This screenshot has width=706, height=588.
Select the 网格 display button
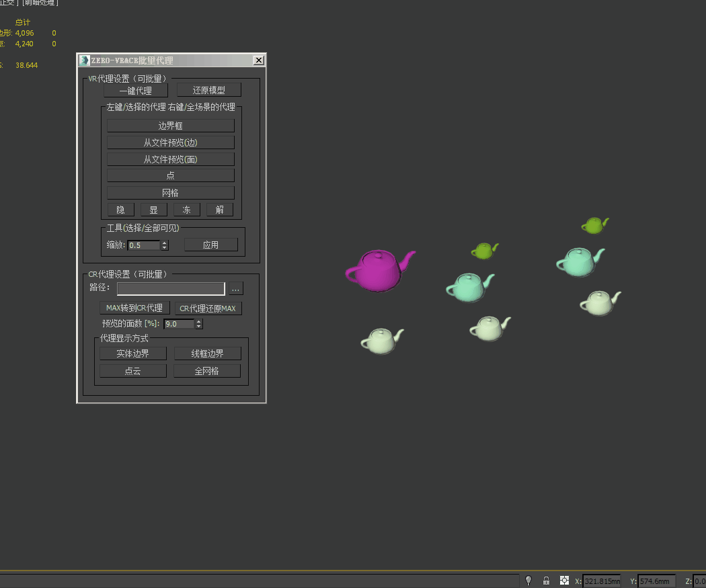171,193
